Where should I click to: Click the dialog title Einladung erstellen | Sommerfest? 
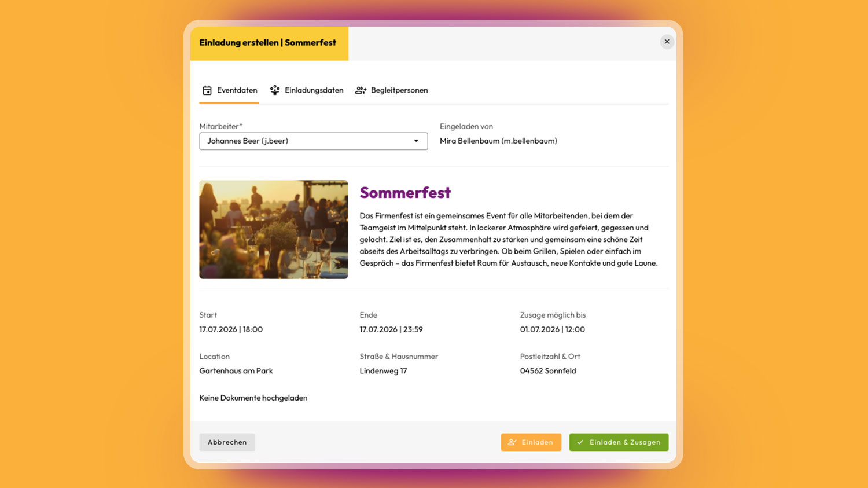pyautogui.click(x=268, y=43)
